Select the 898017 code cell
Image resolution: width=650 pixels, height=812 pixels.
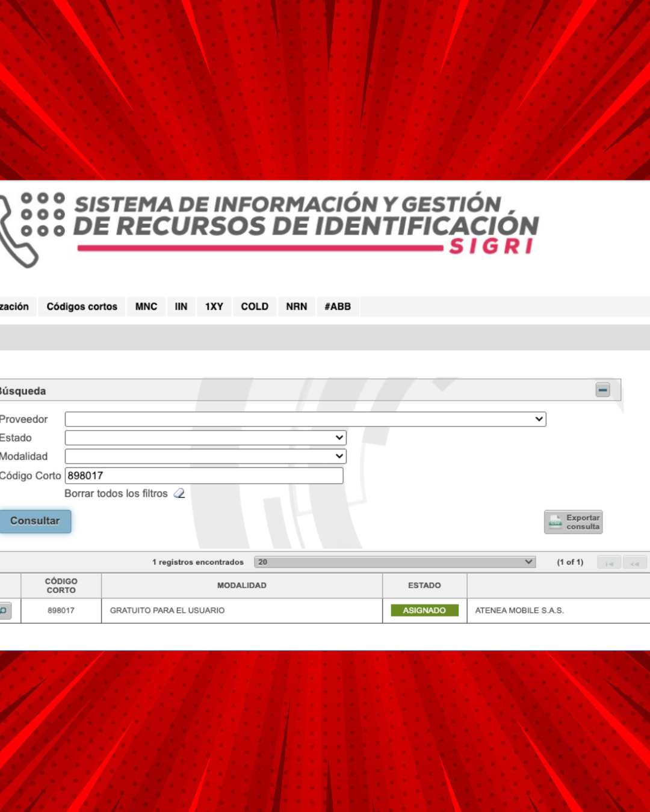(61, 611)
